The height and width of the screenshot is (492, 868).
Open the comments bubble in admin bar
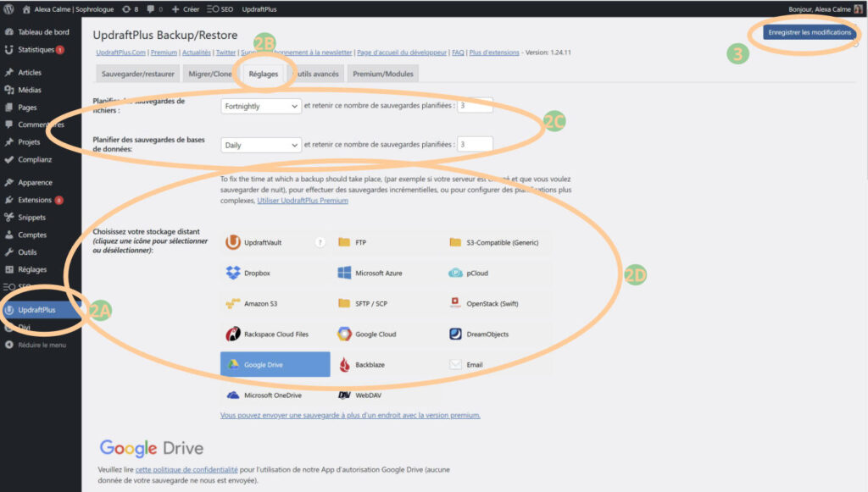(x=154, y=8)
